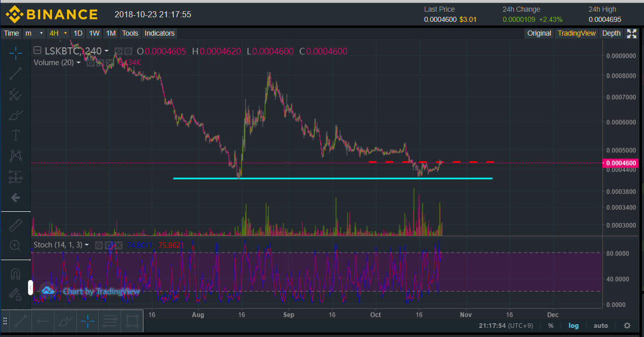644x337 pixels.
Task: Click the cyan horizontal support line
Action: coord(331,178)
